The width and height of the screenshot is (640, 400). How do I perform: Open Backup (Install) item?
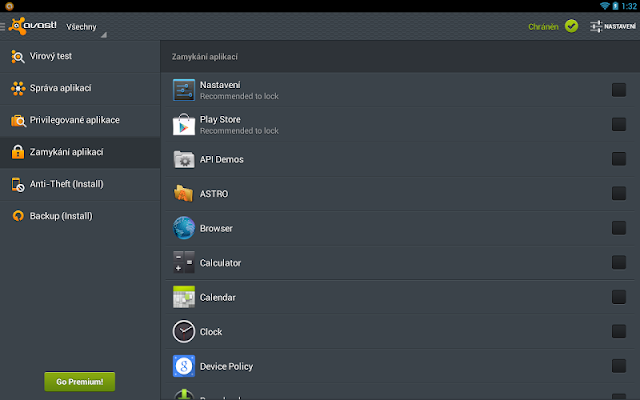80,216
